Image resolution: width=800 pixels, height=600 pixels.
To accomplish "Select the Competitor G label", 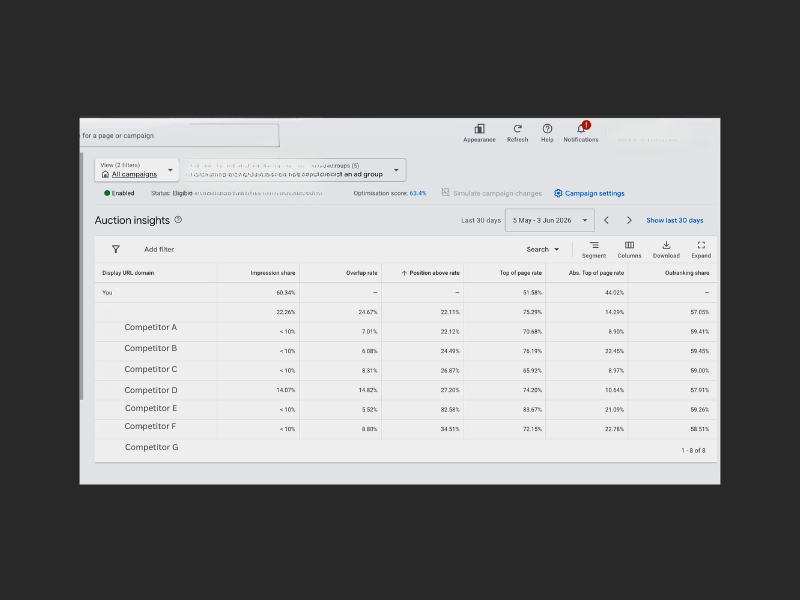I will coord(152,447).
